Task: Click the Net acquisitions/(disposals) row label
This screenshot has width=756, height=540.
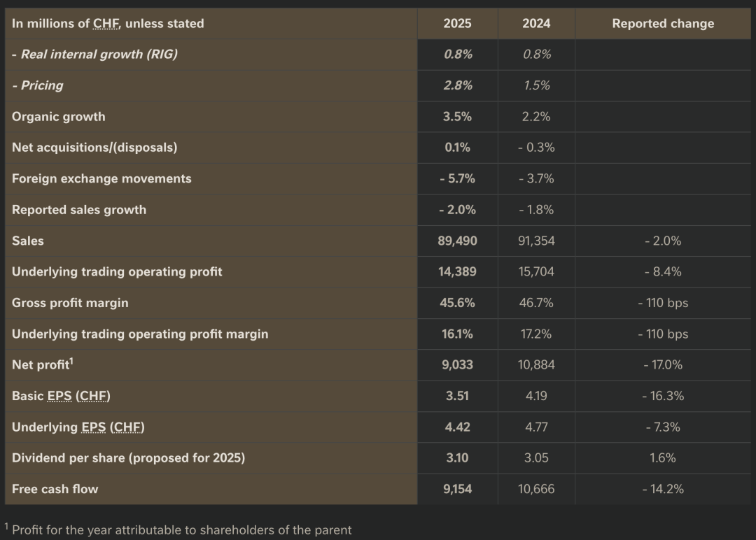Action: (94, 148)
